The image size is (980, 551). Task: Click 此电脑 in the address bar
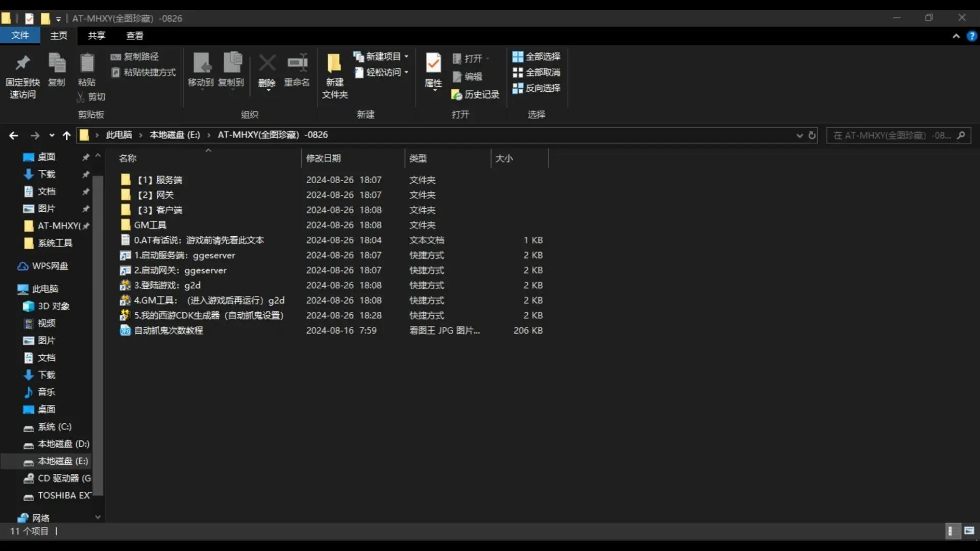[x=119, y=135]
